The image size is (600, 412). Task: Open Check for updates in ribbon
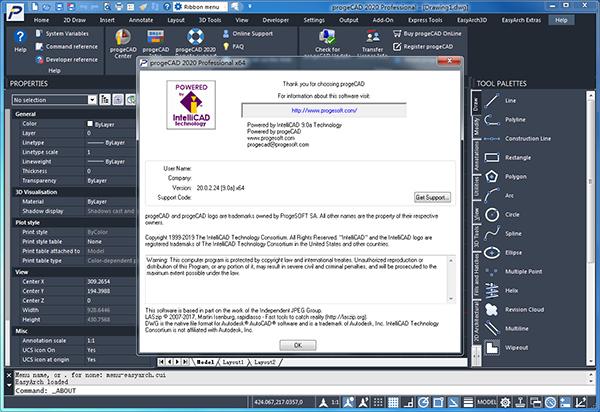click(327, 41)
